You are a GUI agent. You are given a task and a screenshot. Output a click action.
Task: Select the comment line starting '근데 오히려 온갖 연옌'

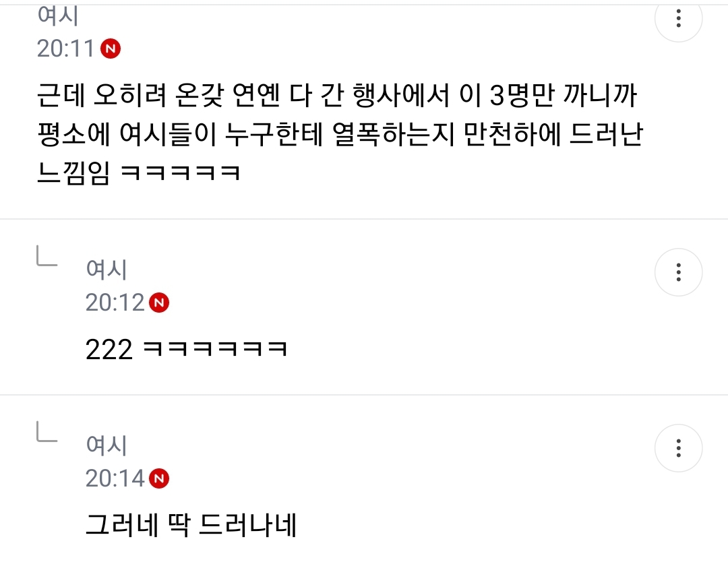click(x=337, y=96)
